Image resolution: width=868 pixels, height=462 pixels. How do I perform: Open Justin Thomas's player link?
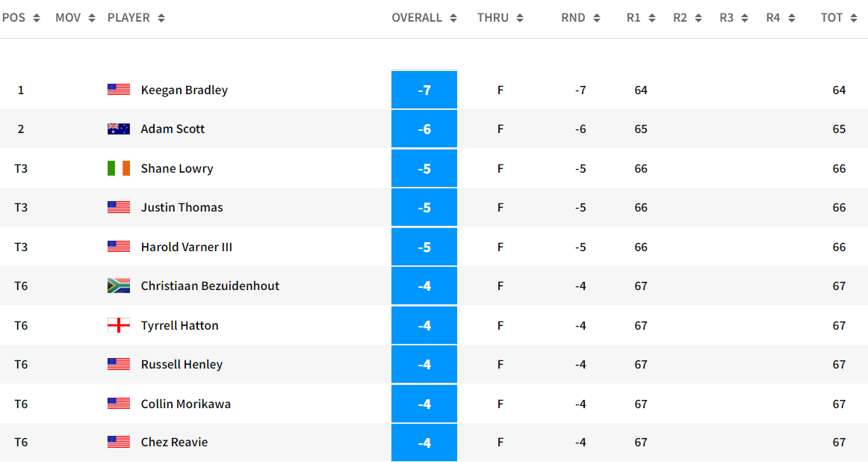[182, 207]
